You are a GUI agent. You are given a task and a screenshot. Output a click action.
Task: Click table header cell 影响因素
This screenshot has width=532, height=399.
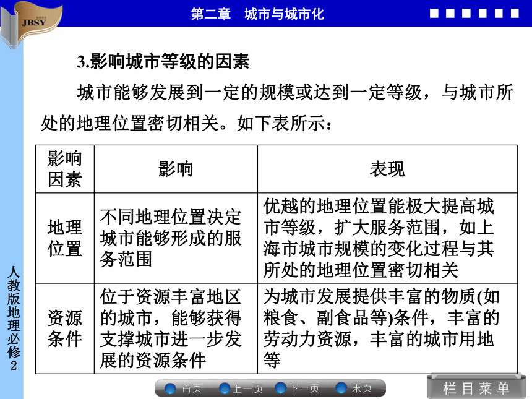[65, 169]
